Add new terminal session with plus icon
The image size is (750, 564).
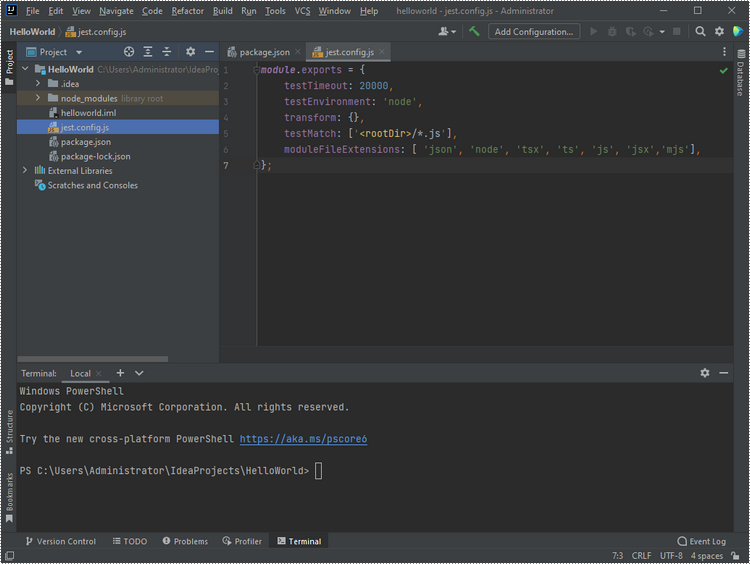coord(120,373)
